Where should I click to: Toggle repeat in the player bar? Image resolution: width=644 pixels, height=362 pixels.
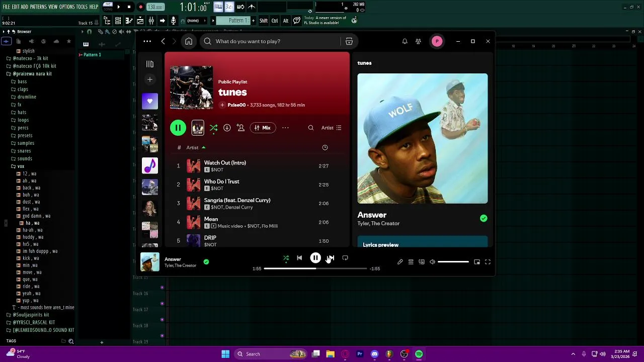pos(345,258)
